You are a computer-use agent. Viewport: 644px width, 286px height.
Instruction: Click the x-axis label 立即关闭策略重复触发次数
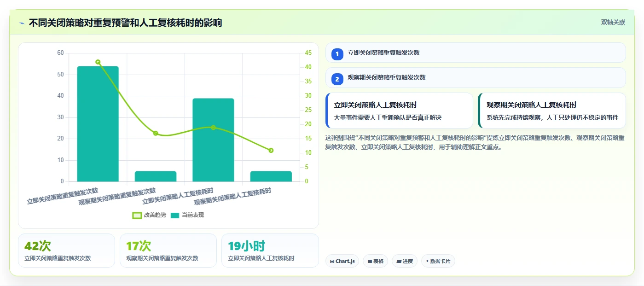(63, 196)
